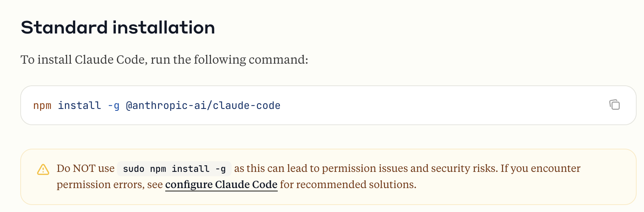Click empty area inside the code block
The image size is (644, 212).
pos(443,106)
